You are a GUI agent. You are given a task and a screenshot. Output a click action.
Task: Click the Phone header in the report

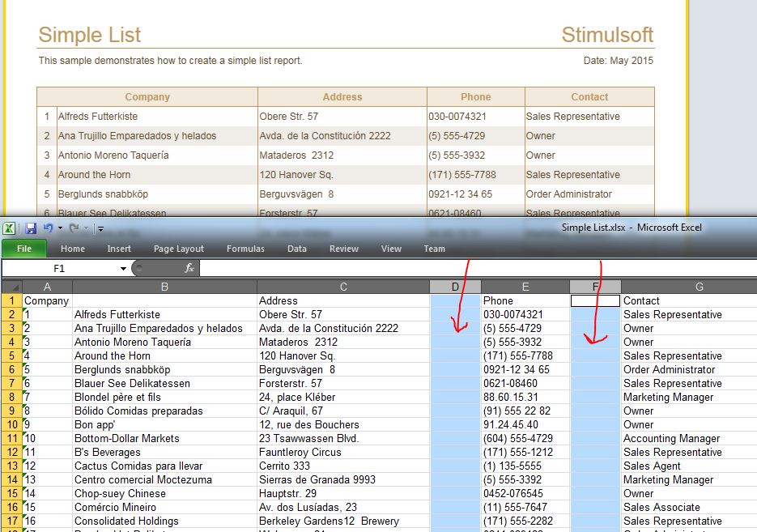pos(475,97)
